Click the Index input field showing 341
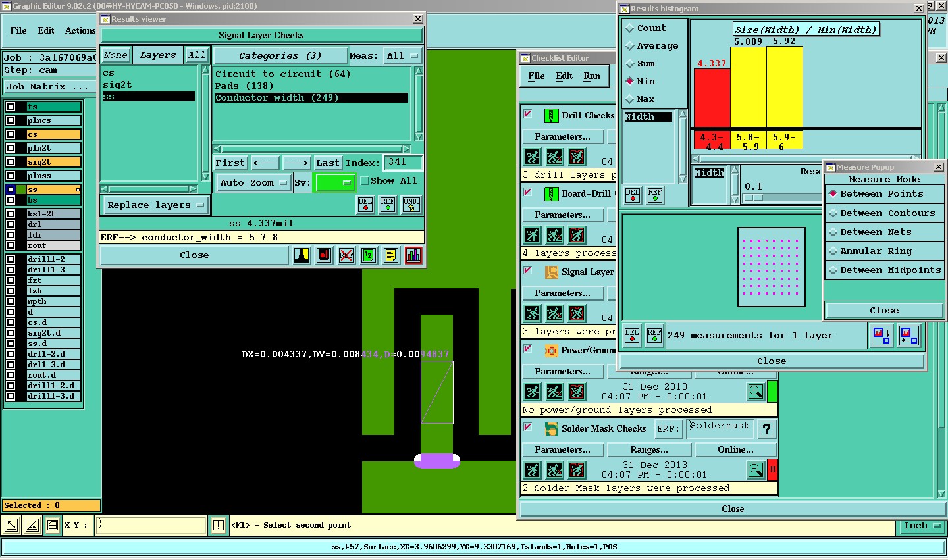 click(x=403, y=162)
